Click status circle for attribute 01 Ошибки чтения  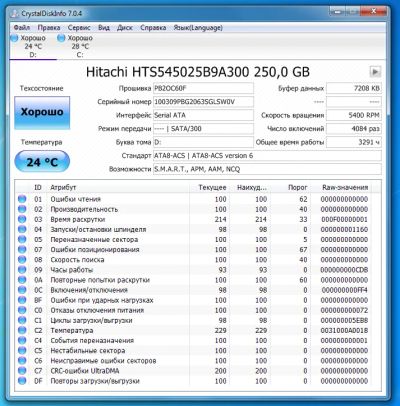click(22, 199)
